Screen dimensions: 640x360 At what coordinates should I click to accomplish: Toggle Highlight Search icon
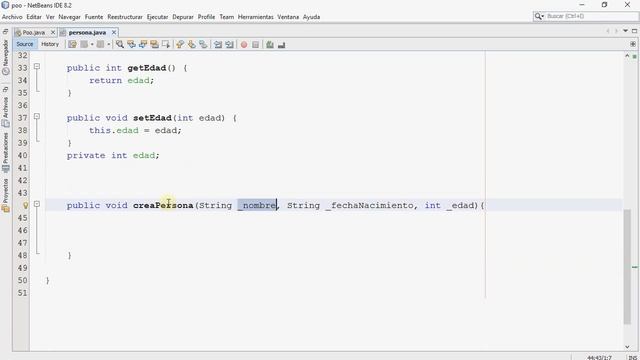click(x=154, y=44)
